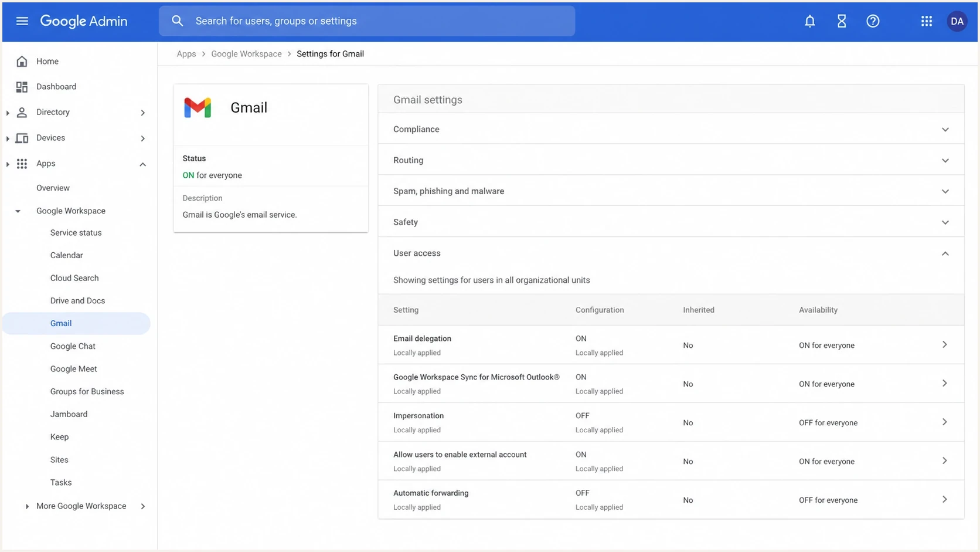Click Google Workspace breadcrumb link
980x552 pixels.
tap(246, 54)
